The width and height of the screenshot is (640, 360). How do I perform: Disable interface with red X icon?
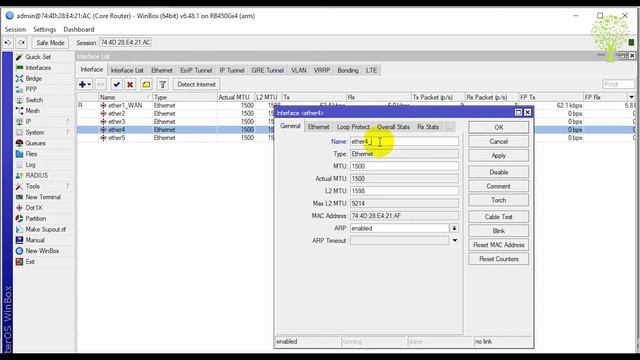point(130,84)
